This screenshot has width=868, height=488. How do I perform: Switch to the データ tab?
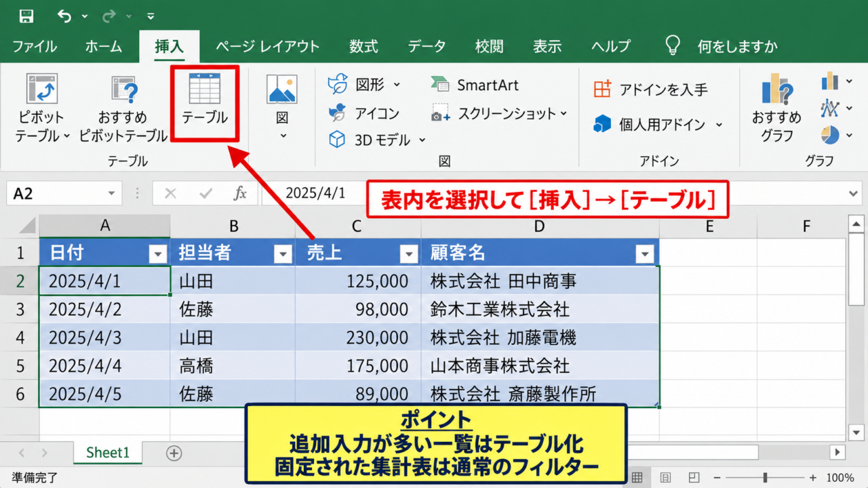pos(427,46)
